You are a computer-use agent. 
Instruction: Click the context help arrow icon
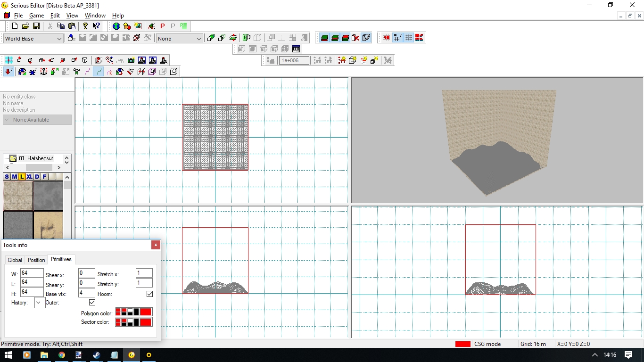tap(96, 26)
